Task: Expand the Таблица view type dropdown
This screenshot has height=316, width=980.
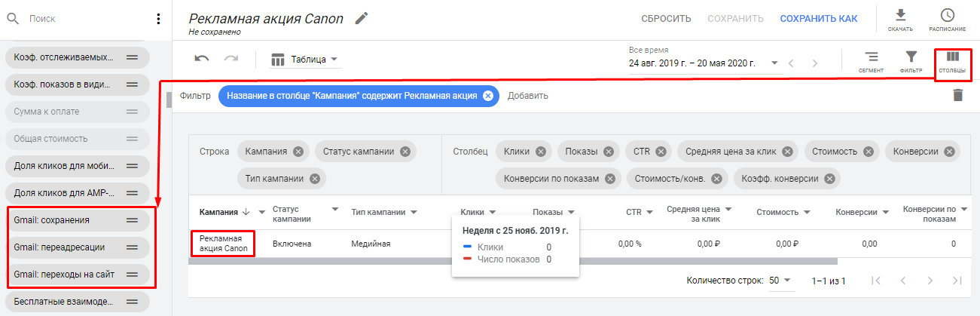Action: point(304,60)
